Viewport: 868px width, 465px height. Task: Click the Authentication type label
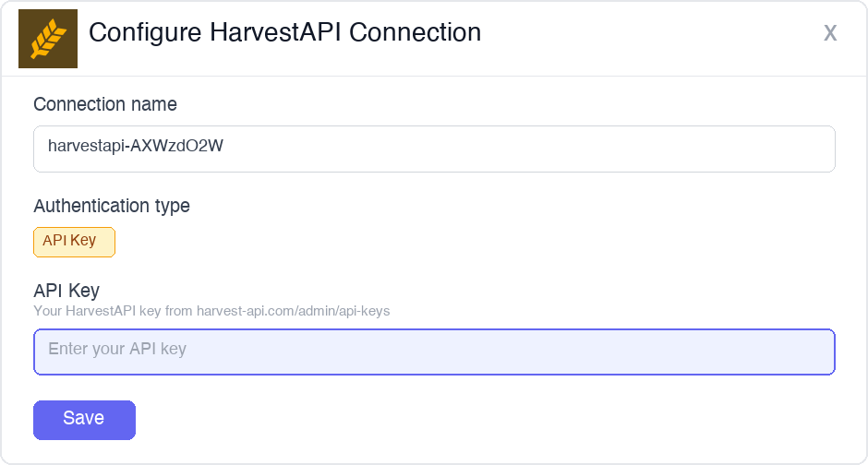click(112, 206)
